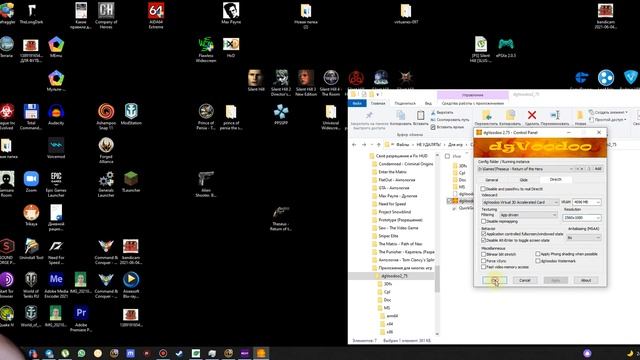The image size is (640, 360).
Task: Switch to the Glide tab in dgVoodoo
Action: (x=523, y=180)
